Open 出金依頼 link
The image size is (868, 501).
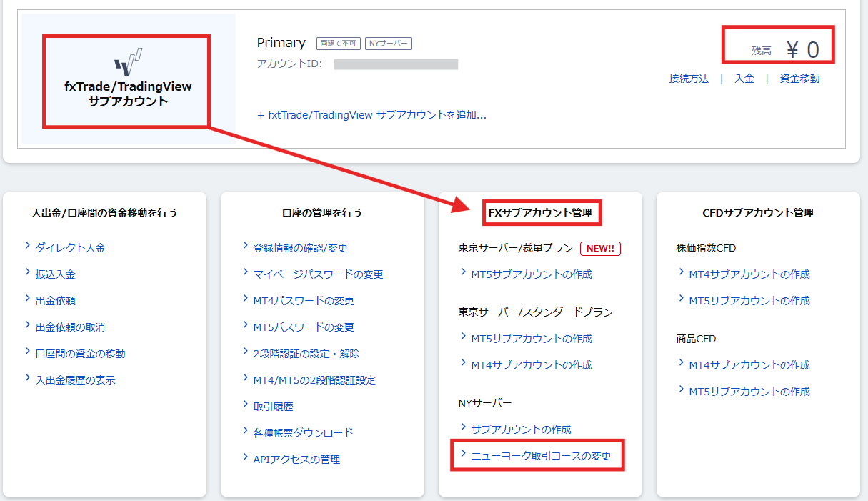tap(55, 301)
